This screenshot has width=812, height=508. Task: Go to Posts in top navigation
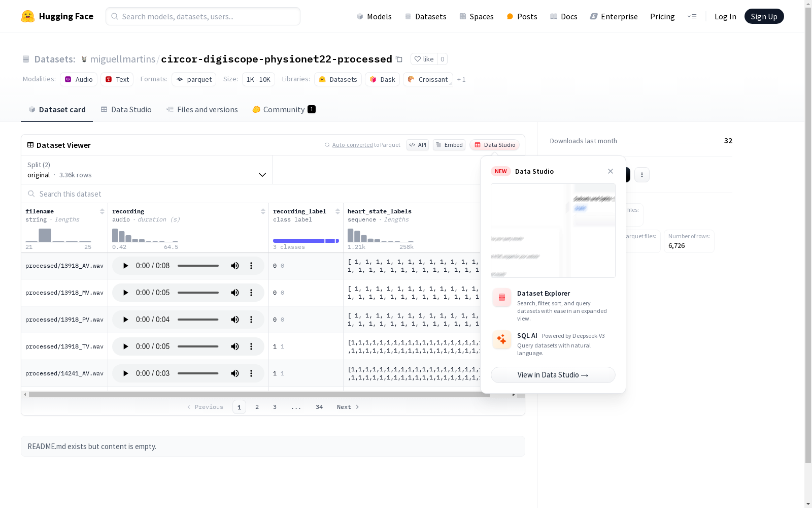coord(522,16)
